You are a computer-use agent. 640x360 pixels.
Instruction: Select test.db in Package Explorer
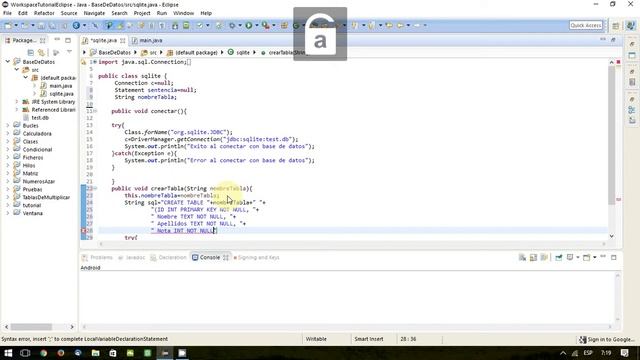pyautogui.click(x=40, y=118)
